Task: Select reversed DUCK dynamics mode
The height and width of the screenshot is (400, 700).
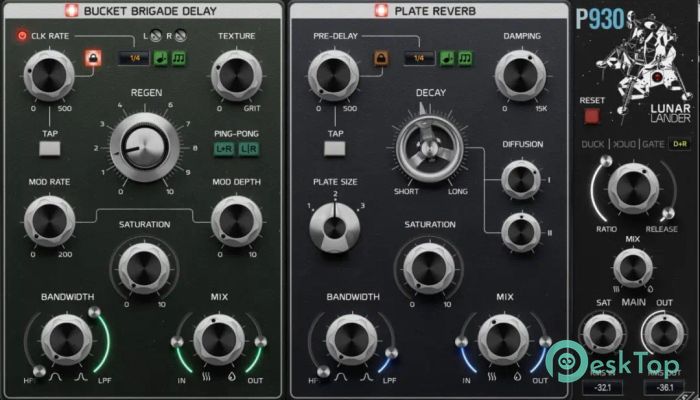Action: click(x=623, y=144)
